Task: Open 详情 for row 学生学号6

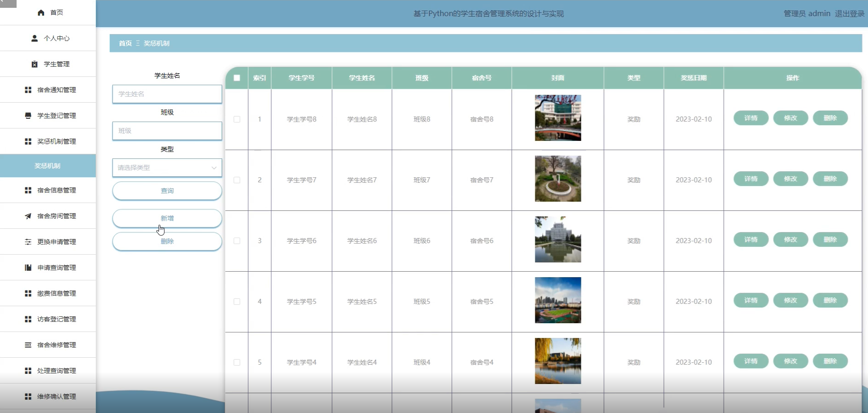Action: pyautogui.click(x=751, y=239)
